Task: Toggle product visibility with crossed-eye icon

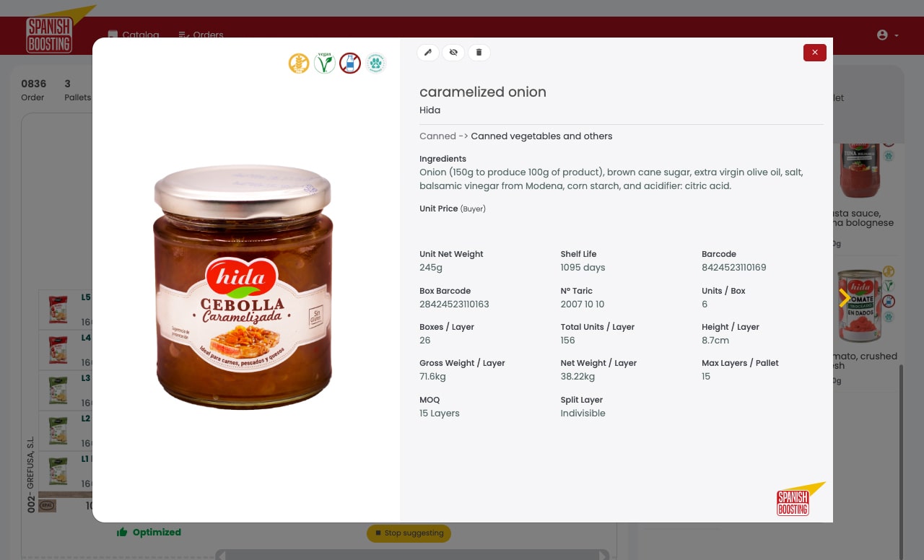Action: click(x=453, y=53)
